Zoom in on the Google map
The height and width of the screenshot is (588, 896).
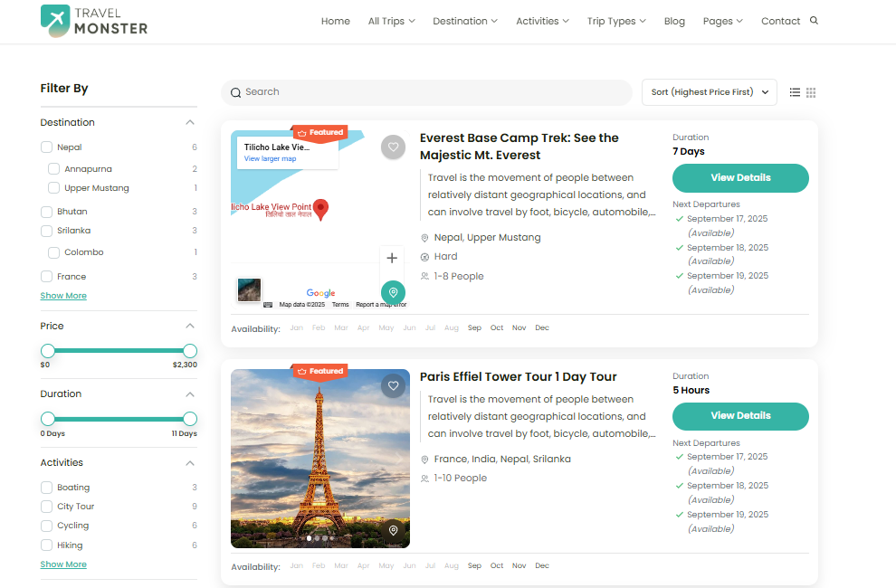pos(392,258)
